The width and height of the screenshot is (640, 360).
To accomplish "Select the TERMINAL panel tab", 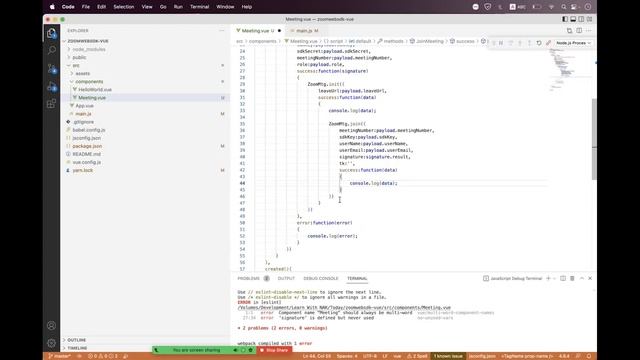I will [x=357, y=278].
